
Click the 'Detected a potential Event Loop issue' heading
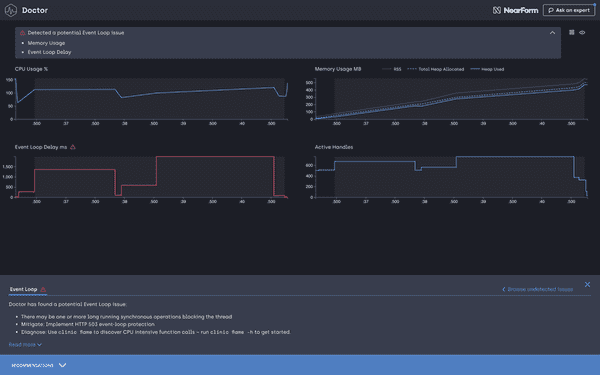point(76,33)
